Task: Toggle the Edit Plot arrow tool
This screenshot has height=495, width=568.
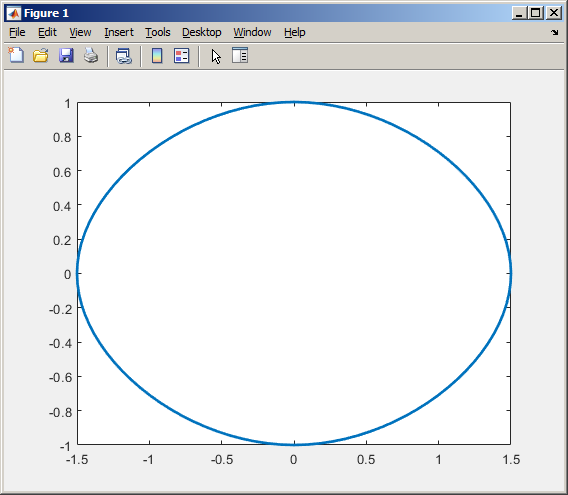Action: tap(216, 57)
